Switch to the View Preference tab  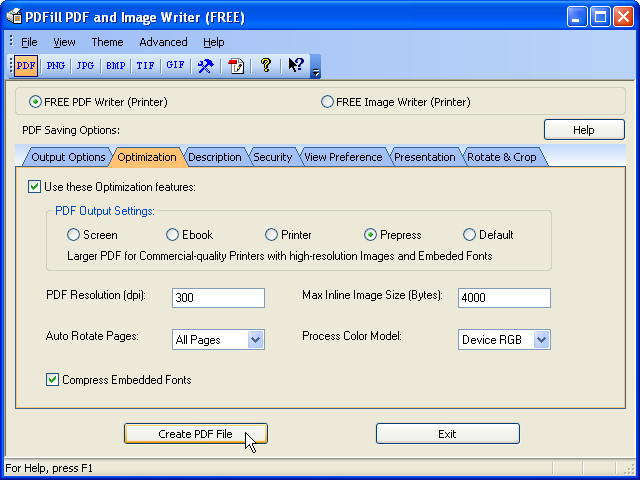343,158
